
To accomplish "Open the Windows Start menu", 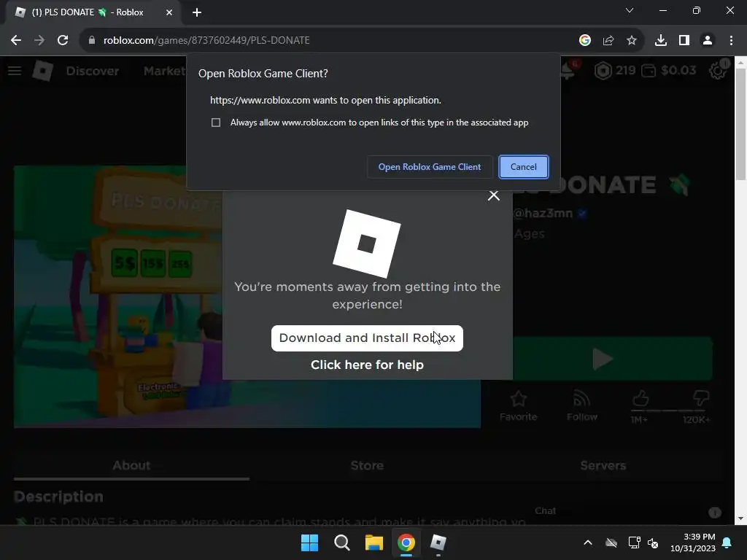I will [x=309, y=542].
